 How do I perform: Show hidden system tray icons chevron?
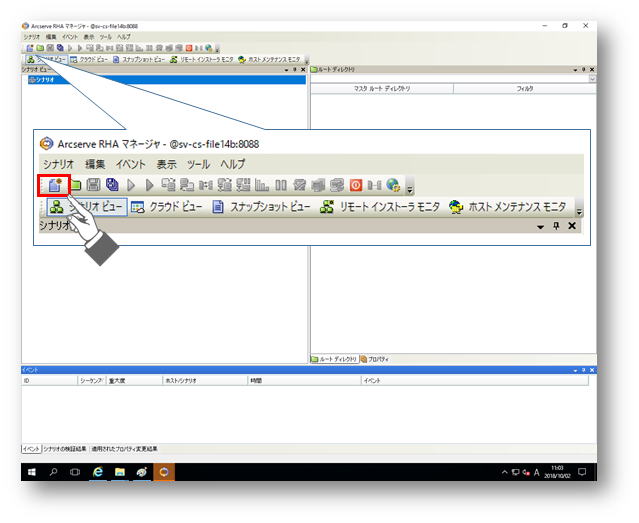pos(505,472)
